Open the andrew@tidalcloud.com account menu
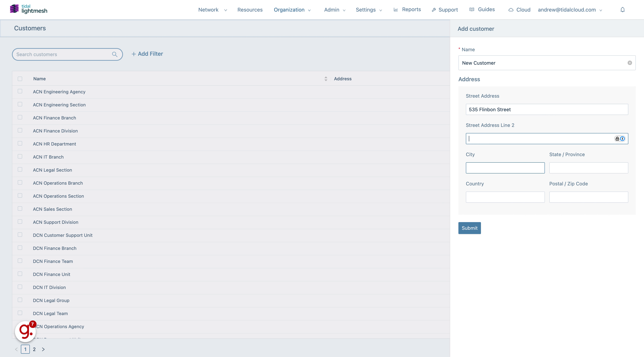644x357 pixels. (570, 10)
